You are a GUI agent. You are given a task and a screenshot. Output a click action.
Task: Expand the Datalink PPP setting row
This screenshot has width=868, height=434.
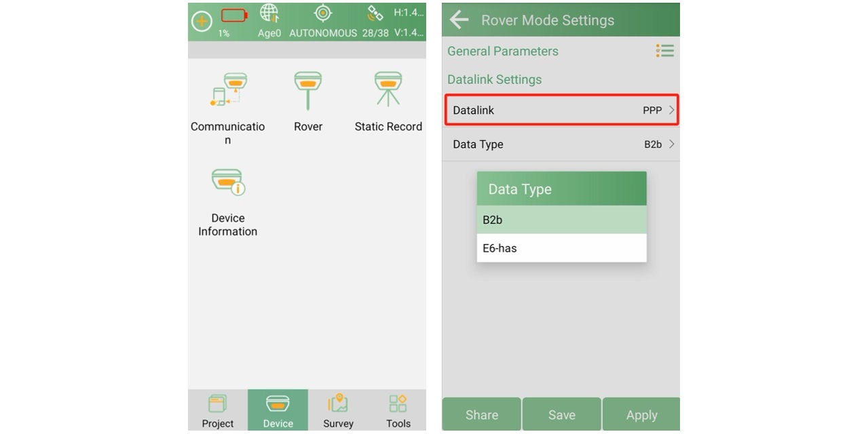[561, 110]
